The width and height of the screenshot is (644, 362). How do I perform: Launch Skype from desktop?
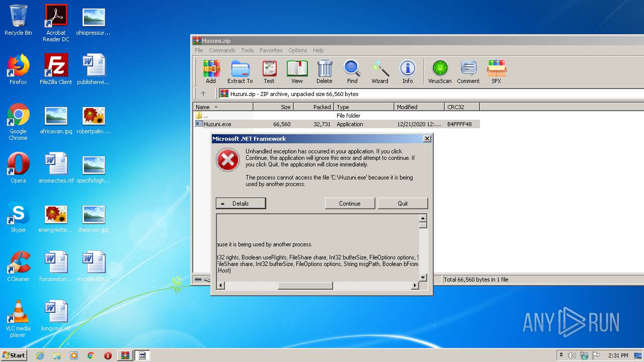pyautogui.click(x=18, y=217)
